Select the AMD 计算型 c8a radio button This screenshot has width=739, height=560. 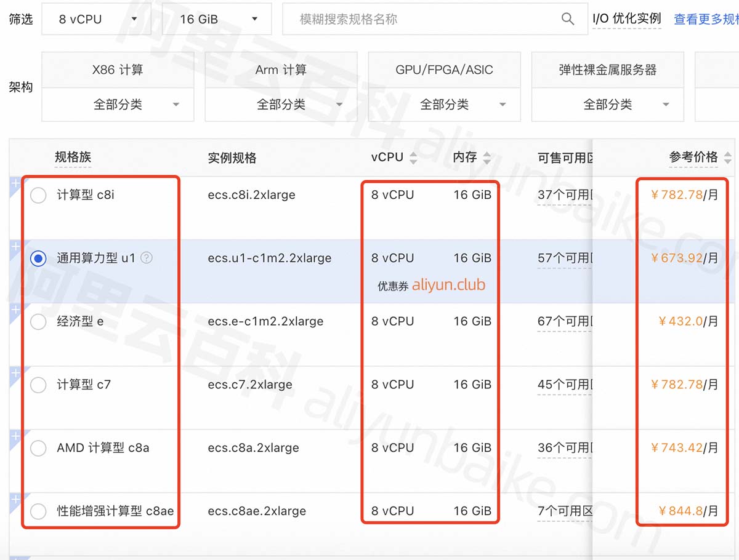[x=38, y=449]
